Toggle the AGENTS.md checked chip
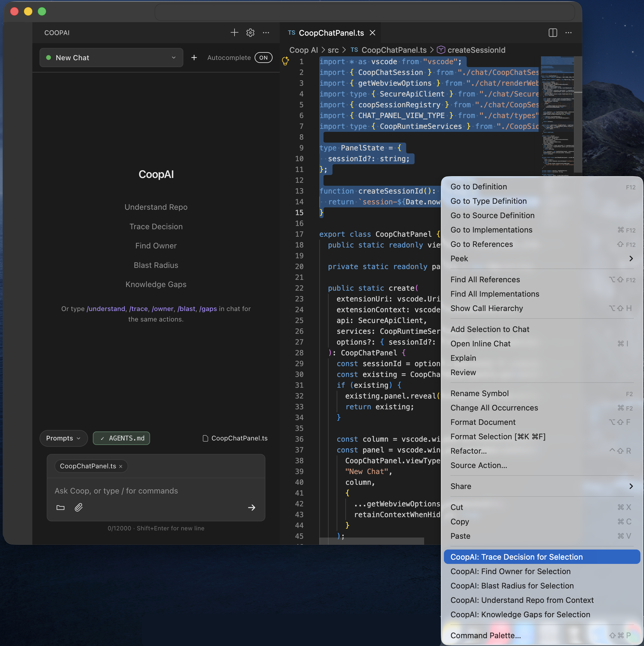Screen dimensions: 644x646 coord(121,438)
